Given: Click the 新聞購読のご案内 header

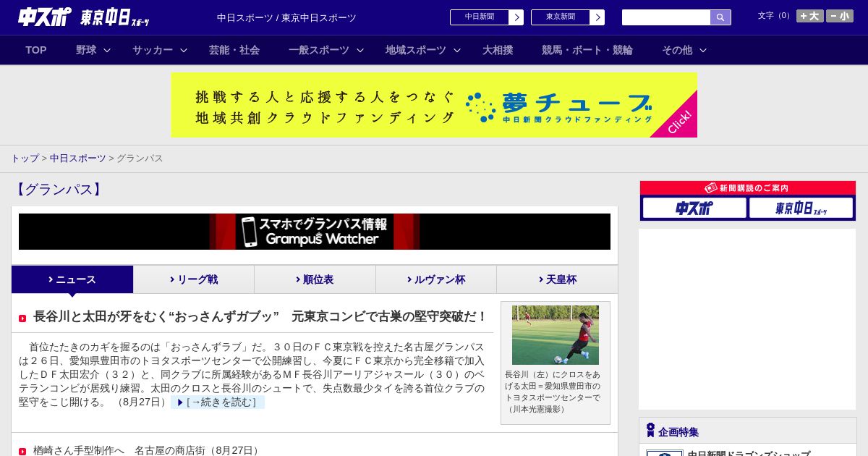Looking at the screenshot, I should 748,188.
